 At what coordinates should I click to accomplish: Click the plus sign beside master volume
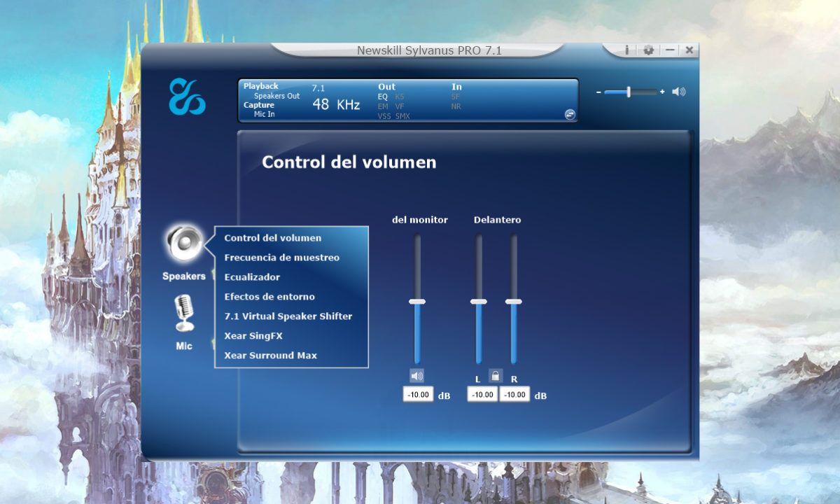coord(662,92)
